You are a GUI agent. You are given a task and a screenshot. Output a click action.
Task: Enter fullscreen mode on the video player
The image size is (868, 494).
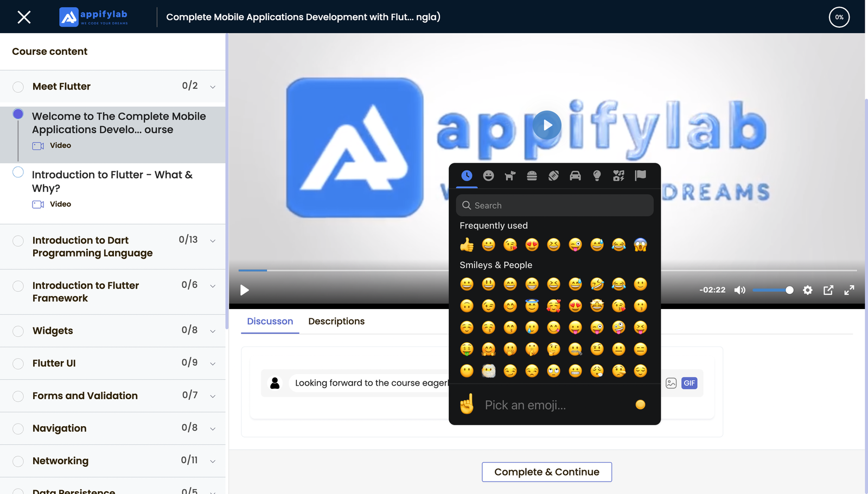pyautogui.click(x=849, y=290)
